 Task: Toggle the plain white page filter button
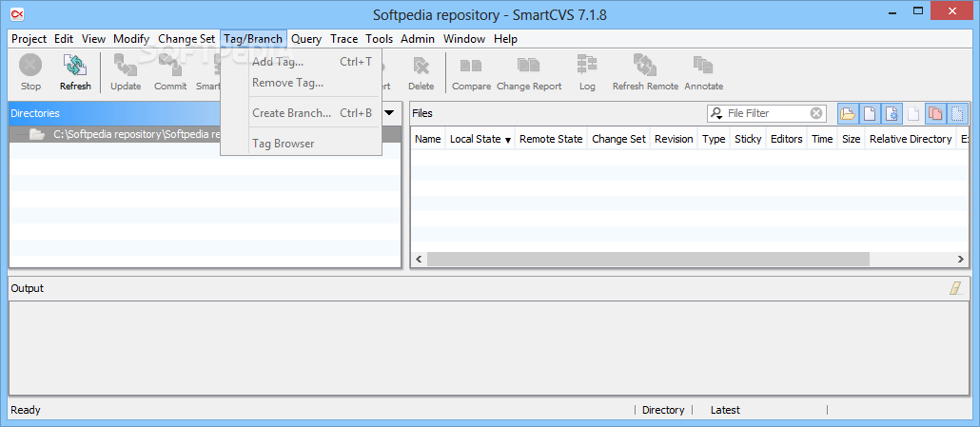[870, 113]
